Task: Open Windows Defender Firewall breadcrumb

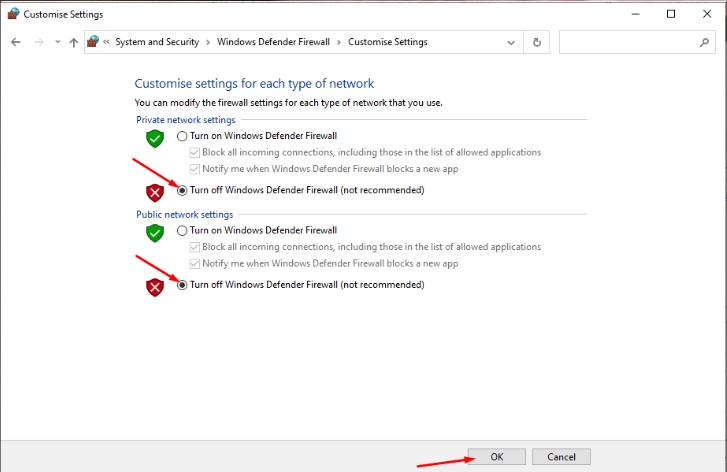Action: tap(273, 42)
